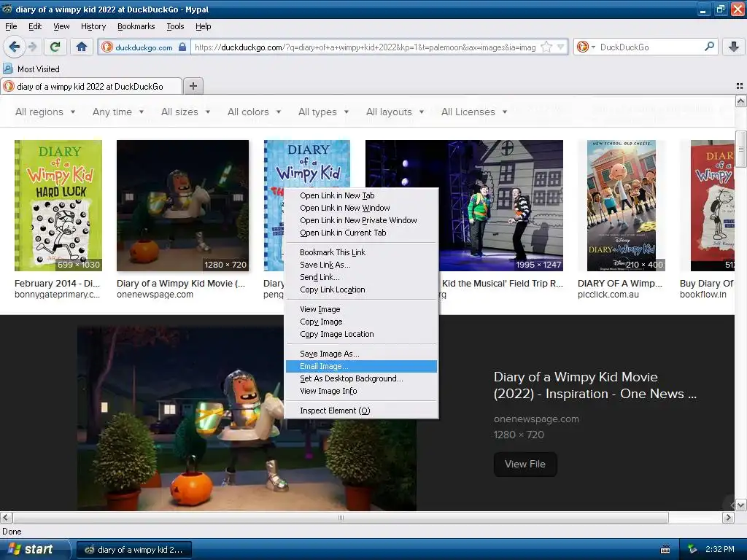Open the Bookmarks menu
The width and height of the screenshot is (747, 560).
(136, 26)
